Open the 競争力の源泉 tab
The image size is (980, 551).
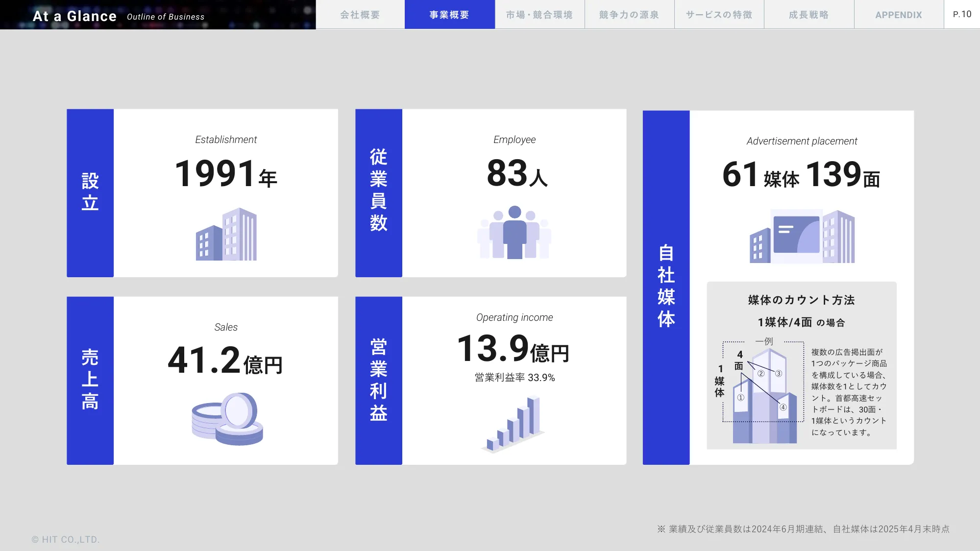629,15
